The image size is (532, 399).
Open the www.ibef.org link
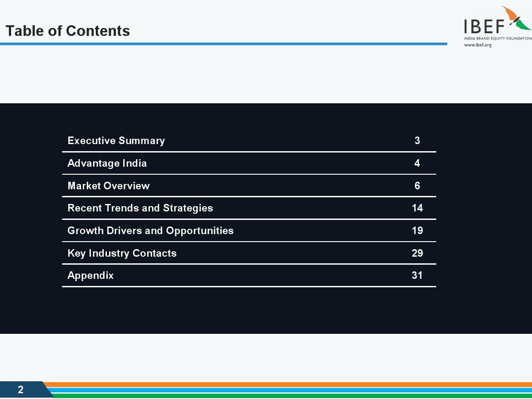[x=478, y=45]
